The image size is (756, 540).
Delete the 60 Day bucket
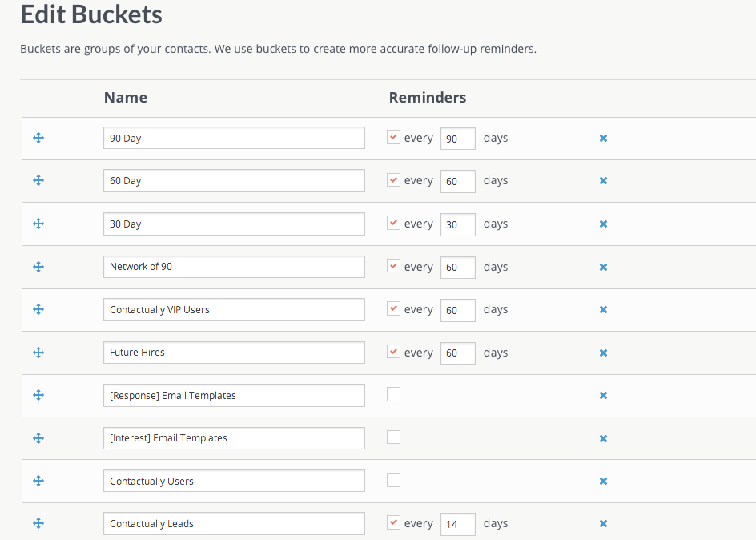click(x=603, y=181)
